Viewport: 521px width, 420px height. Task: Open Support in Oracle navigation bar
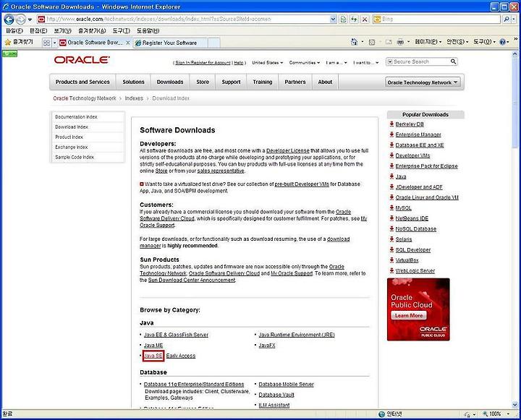[x=231, y=82]
